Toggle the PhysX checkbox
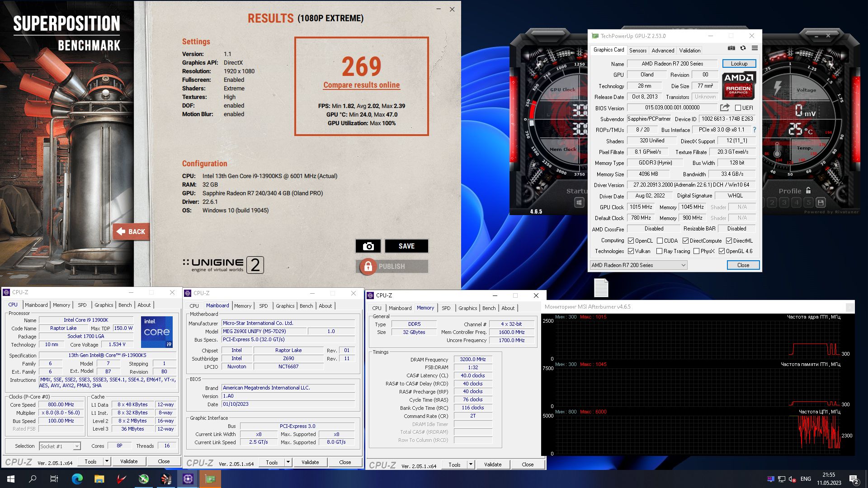Screen dimensions: 868x488 [696, 251]
